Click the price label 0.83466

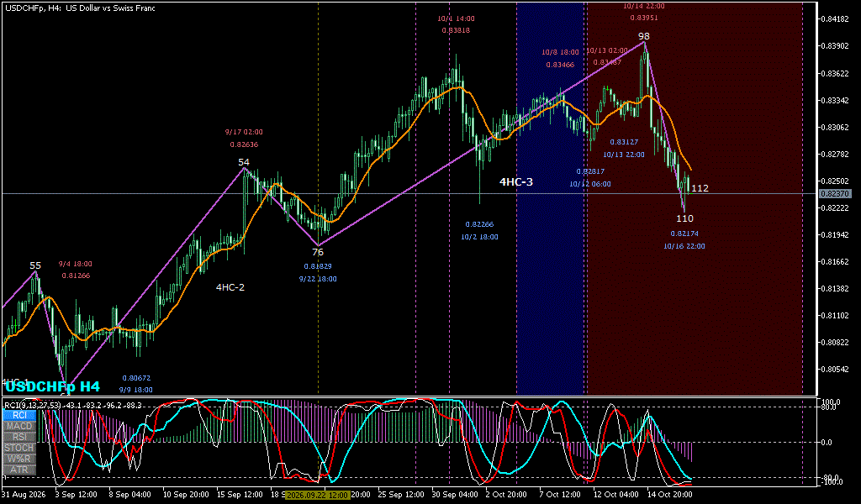click(560, 65)
